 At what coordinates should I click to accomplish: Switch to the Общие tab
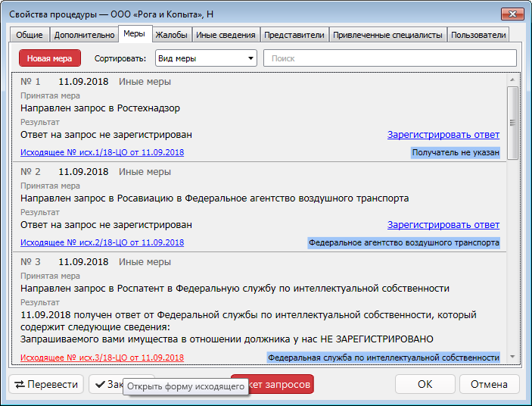(x=30, y=35)
